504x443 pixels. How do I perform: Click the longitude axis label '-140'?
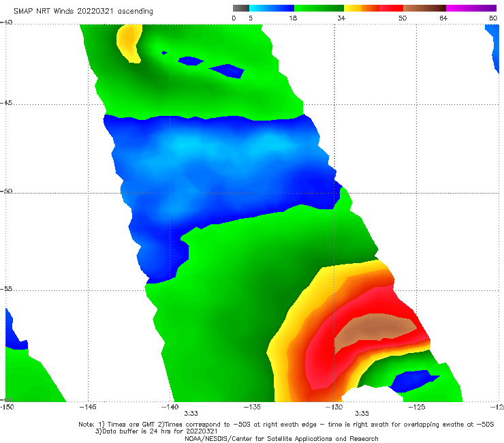(170, 407)
